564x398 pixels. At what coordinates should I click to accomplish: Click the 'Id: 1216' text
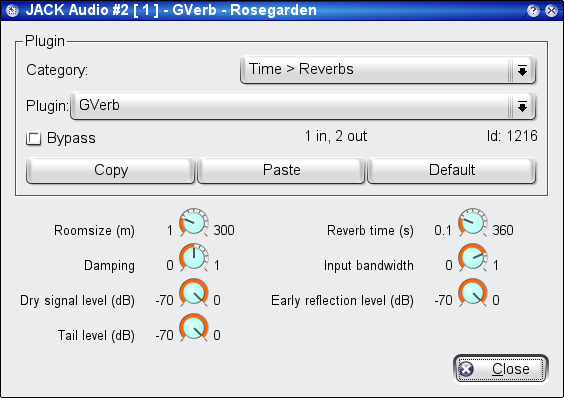point(512,136)
